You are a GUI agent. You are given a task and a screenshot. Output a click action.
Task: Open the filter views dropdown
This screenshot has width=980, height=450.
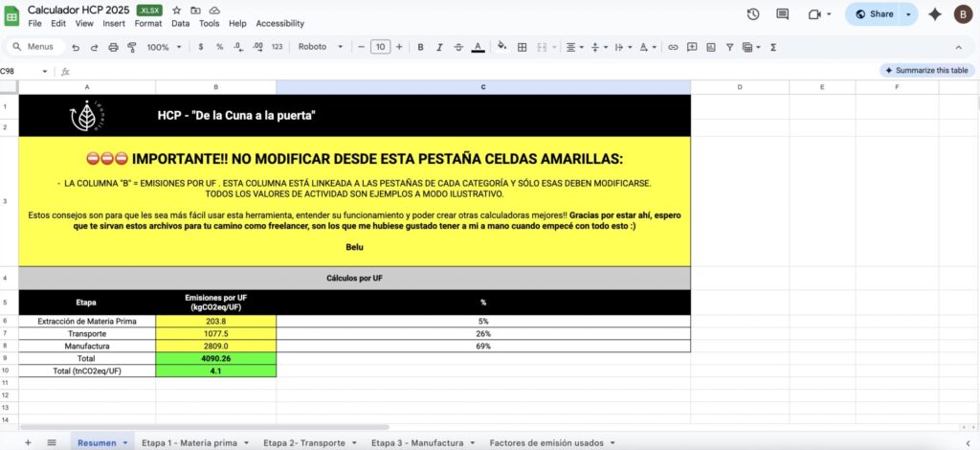point(751,47)
